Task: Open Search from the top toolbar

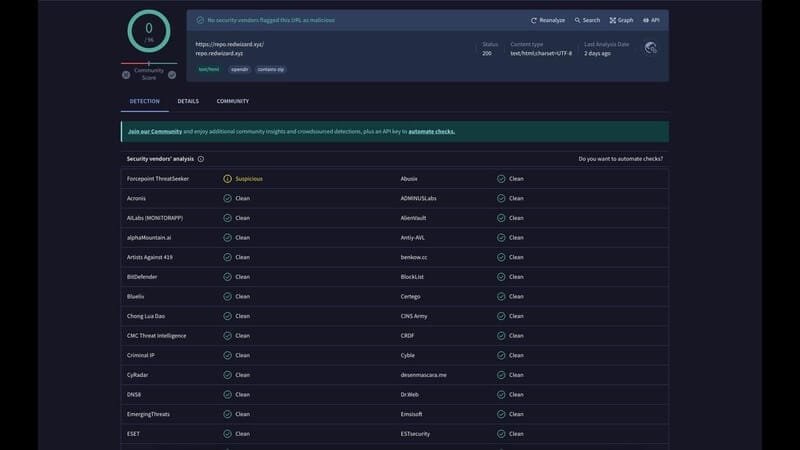Action: (x=587, y=20)
